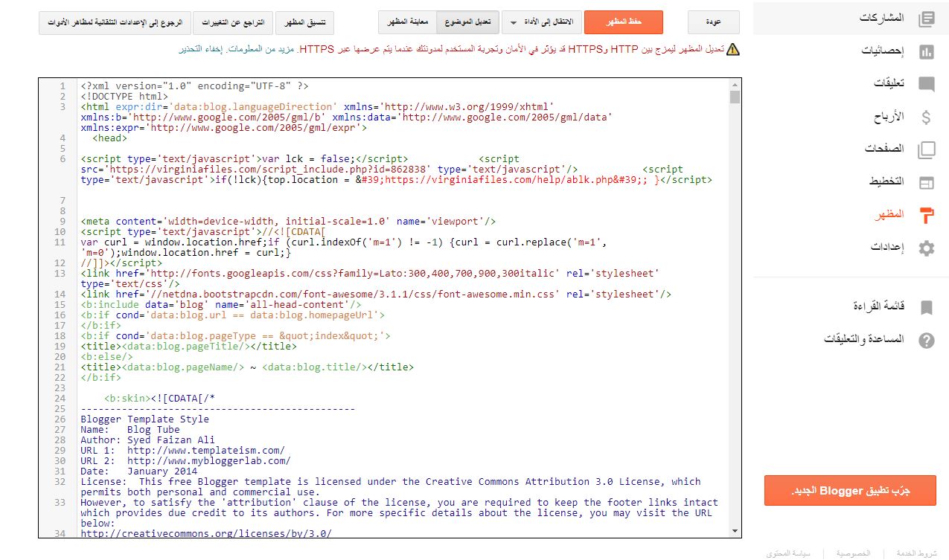Click the orange Theme paint roller icon
This screenshot has width=949, height=560.
pos(926,215)
